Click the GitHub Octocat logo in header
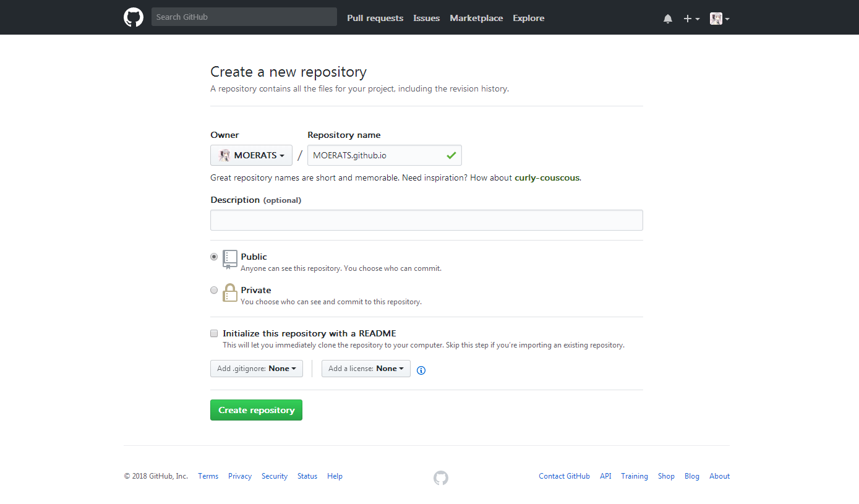 pos(134,17)
